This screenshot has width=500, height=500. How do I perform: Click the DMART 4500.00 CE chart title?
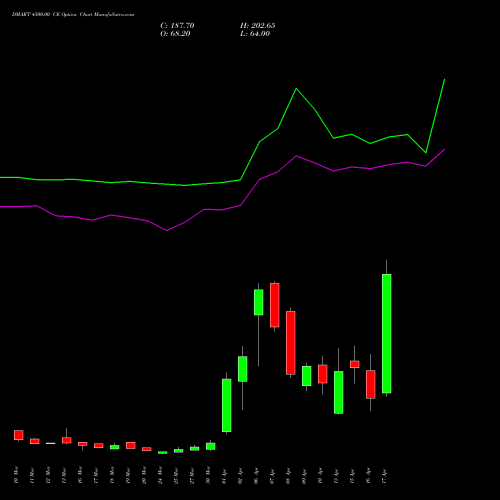tap(73, 15)
